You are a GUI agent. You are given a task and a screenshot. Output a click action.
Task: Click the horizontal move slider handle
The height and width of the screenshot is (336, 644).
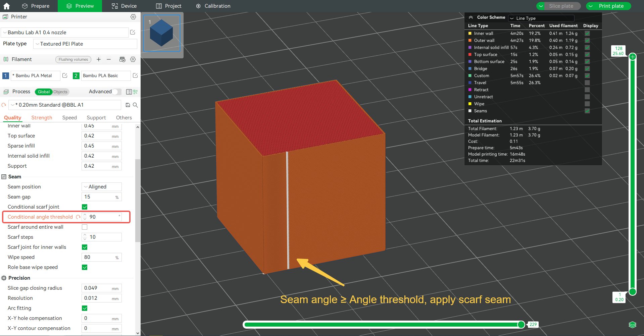pos(521,324)
